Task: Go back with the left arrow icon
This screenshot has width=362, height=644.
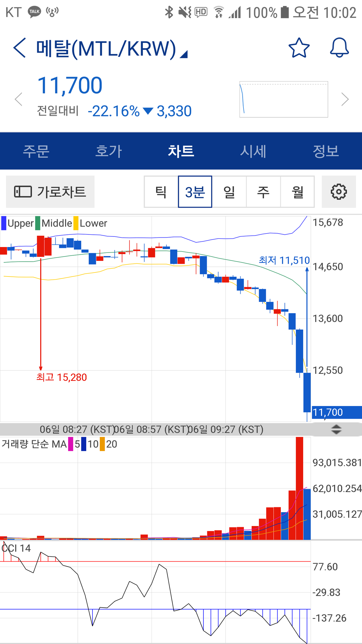Action: pyautogui.click(x=20, y=48)
